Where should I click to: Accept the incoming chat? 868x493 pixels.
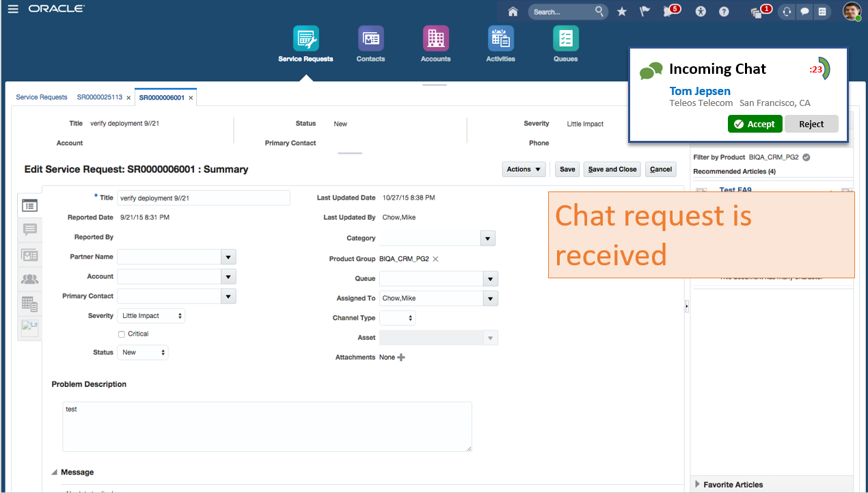(x=755, y=124)
